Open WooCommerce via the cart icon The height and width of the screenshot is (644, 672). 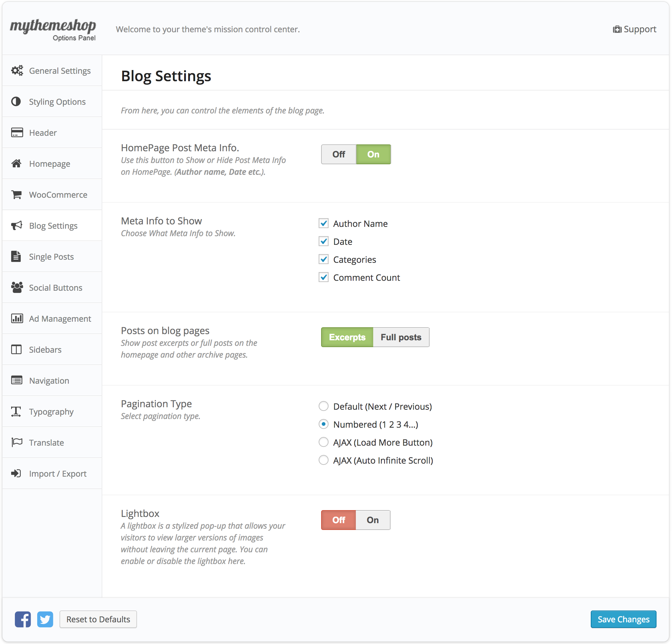point(16,194)
